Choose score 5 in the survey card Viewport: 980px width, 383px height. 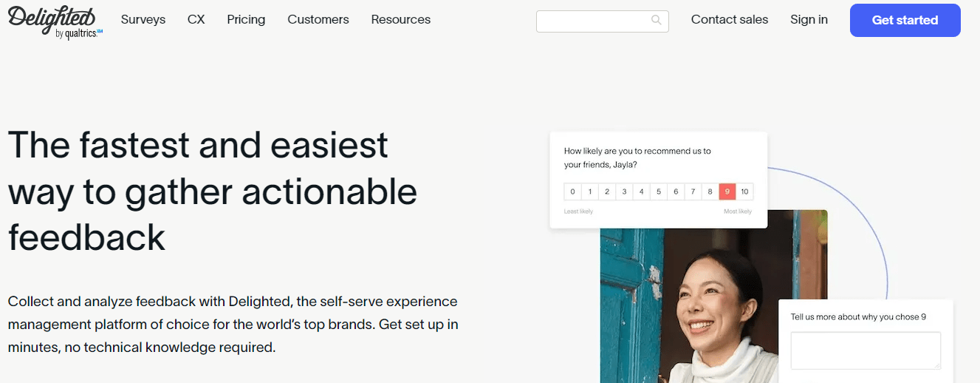(x=659, y=191)
